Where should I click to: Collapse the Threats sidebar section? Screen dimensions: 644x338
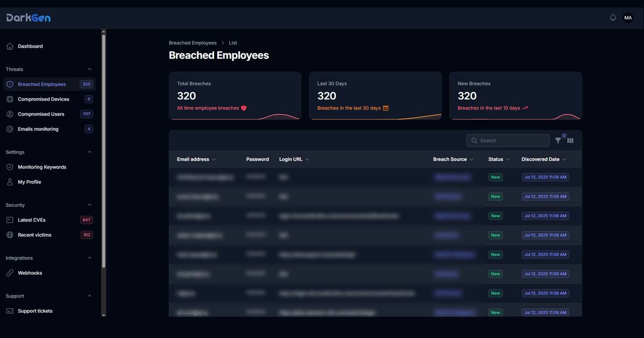[90, 69]
